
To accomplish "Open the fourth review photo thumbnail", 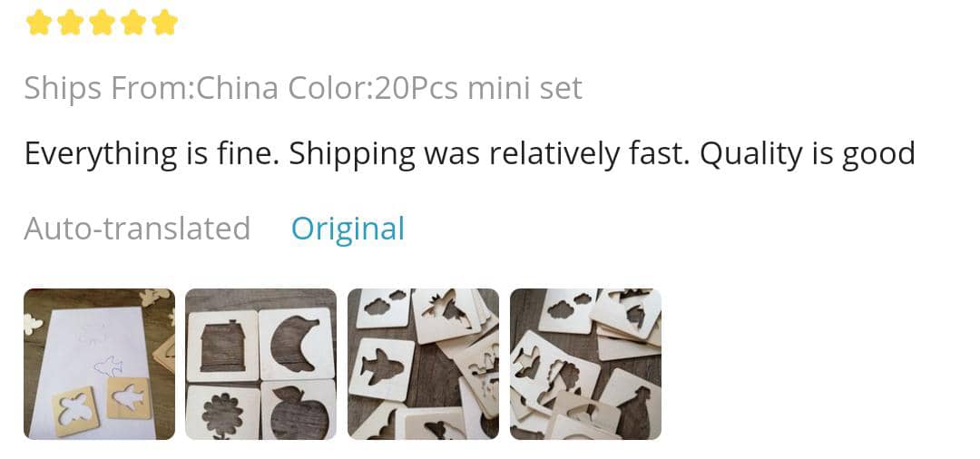I will (x=585, y=364).
